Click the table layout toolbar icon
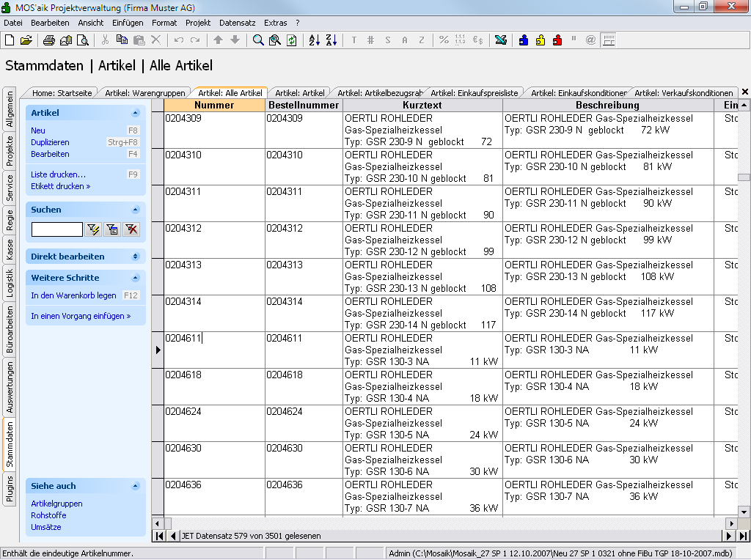The image size is (751, 560). click(x=609, y=40)
